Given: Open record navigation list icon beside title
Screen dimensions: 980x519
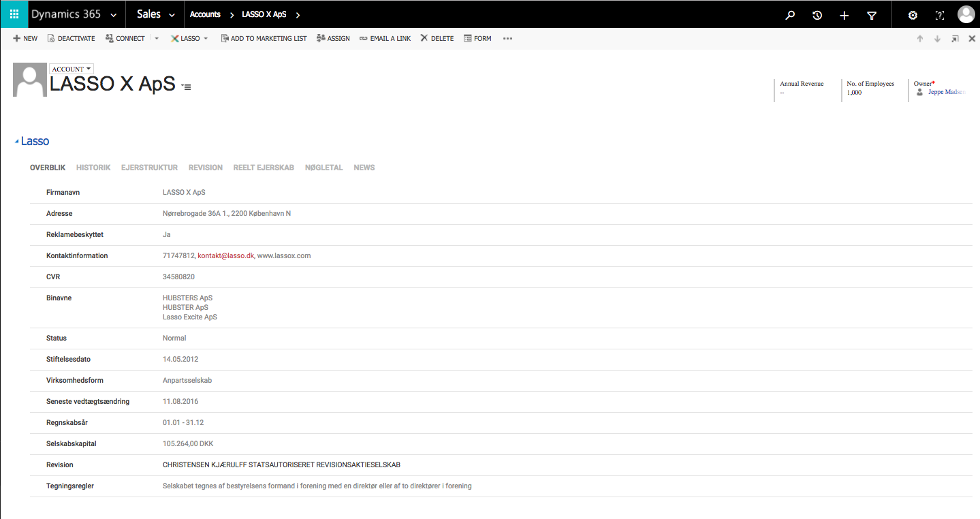Looking at the screenshot, I should [186, 87].
